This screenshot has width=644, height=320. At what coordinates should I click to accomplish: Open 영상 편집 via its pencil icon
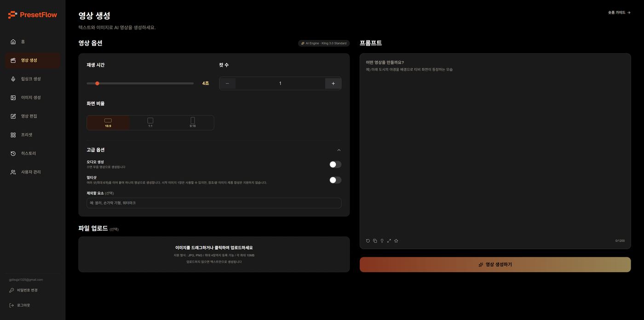click(x=13, y=116)
